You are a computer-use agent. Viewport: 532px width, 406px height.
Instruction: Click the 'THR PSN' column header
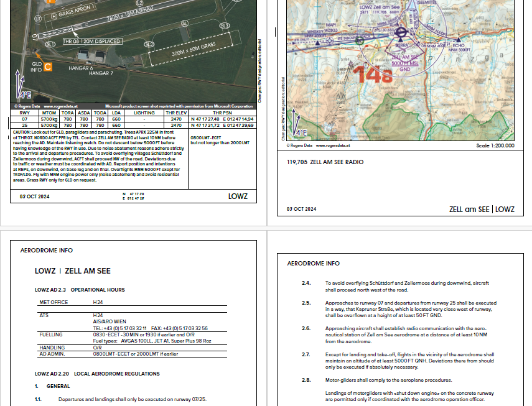pos(222,113)
